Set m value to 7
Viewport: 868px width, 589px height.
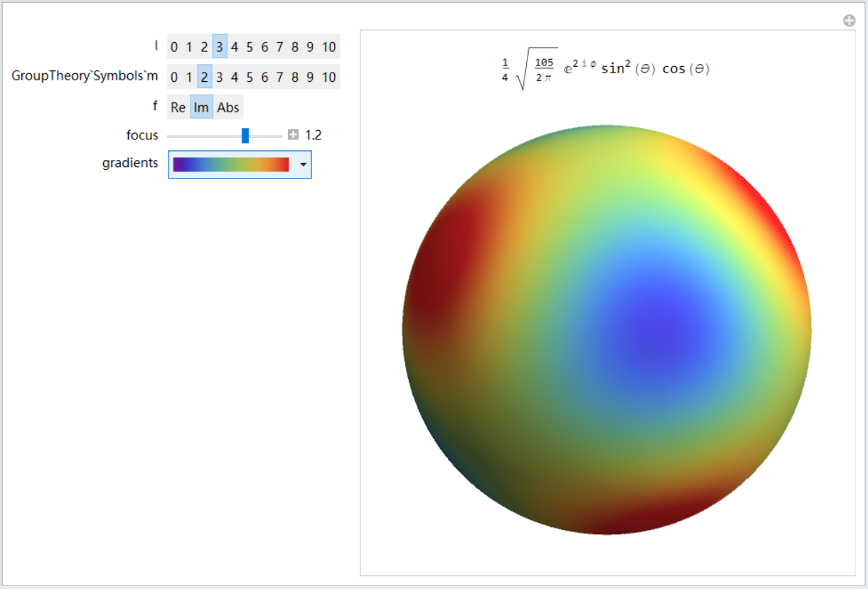coord(279,78)
